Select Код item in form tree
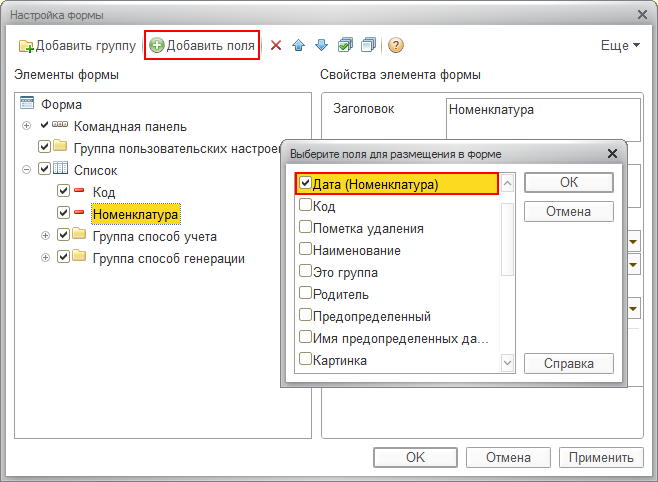Image resolution: width=658 pixels, height=482 pixels. tap(104, 192)
